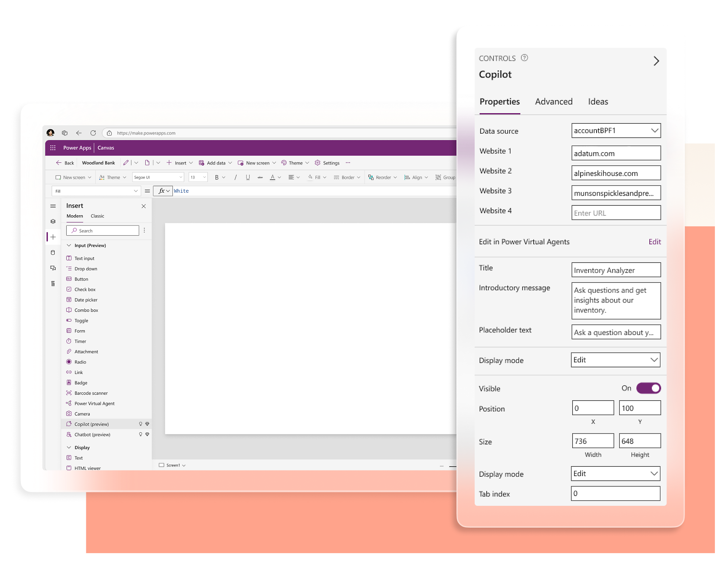The width and height of the screenshot is (728, 579).
Task: Click the Power Virtual Agent insert icon
Action: [68, 402]
